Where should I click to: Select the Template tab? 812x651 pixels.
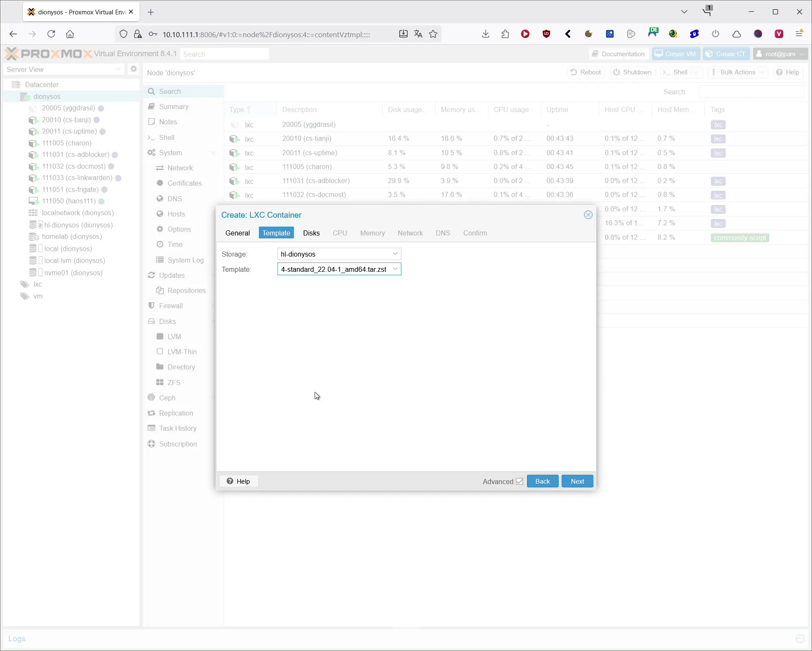pos(276,233)
